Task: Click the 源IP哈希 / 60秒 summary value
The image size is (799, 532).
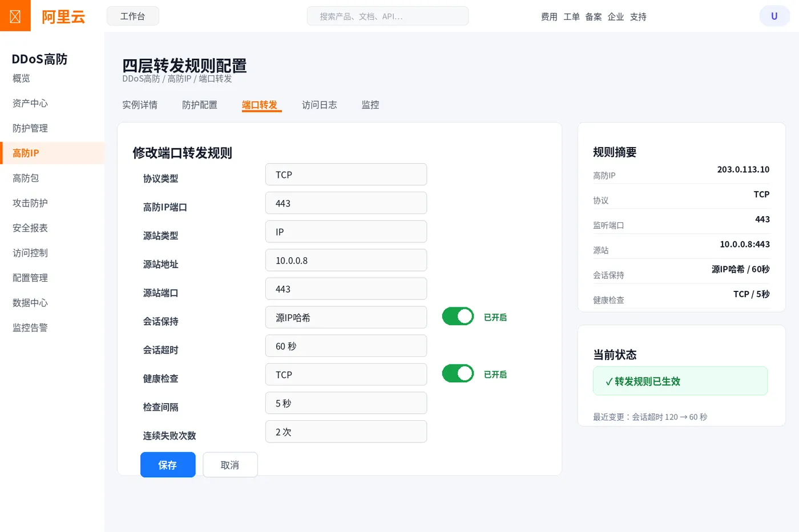Action: (741, 269)
